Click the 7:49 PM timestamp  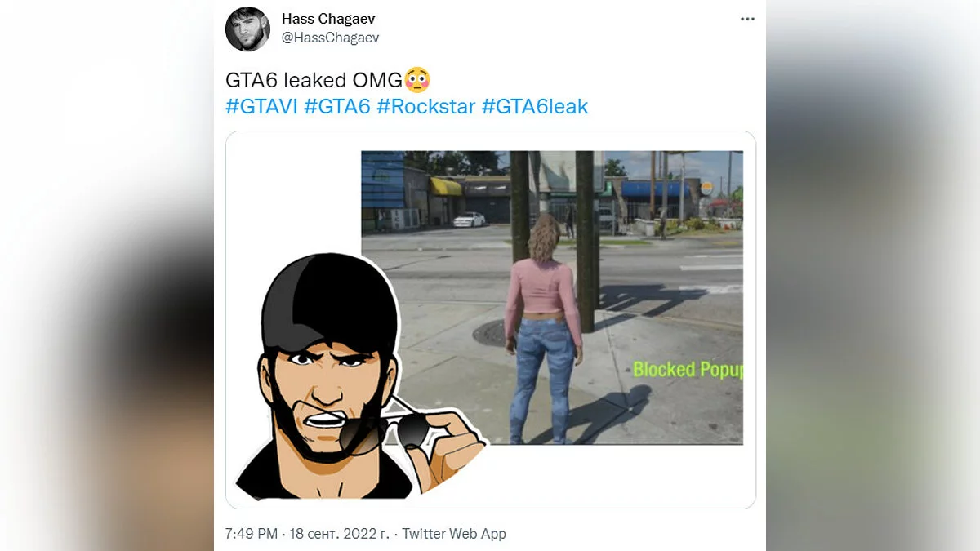tap(252, 534)
